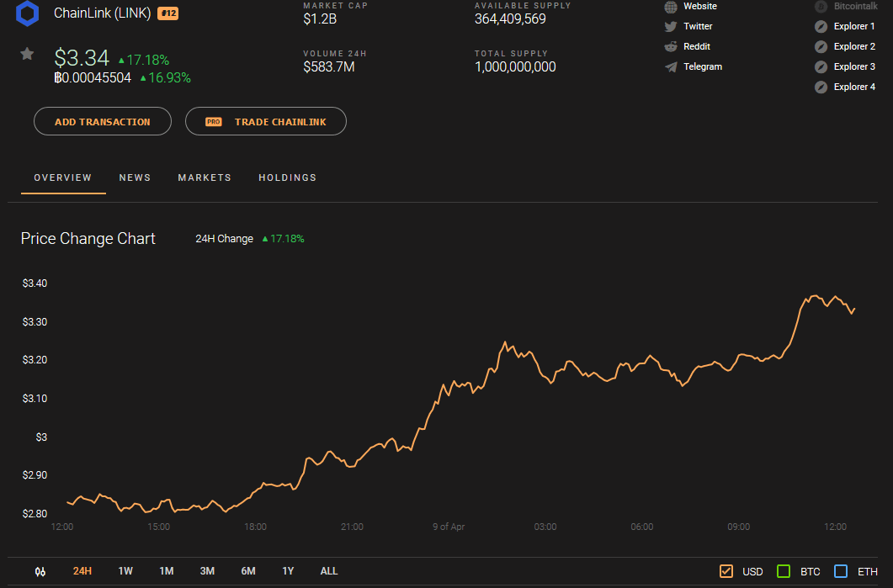Screen dimensions: 893x588
Task: Switch to the News tab
Action: click(x=135, y=177)
